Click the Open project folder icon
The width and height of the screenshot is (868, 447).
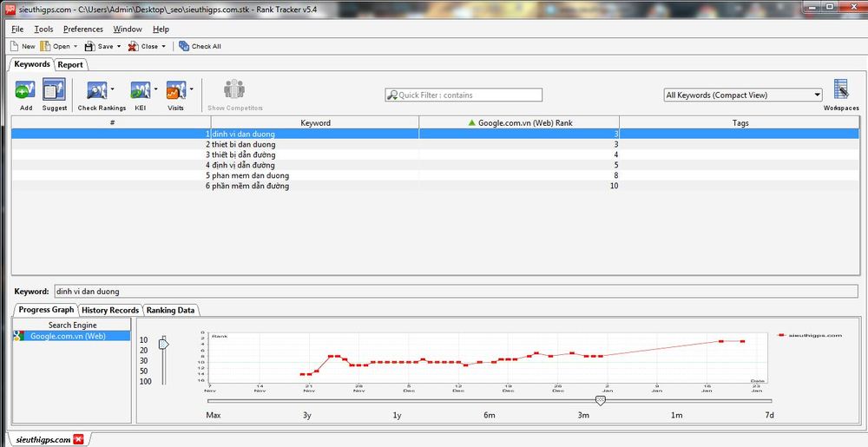(45, 47)
